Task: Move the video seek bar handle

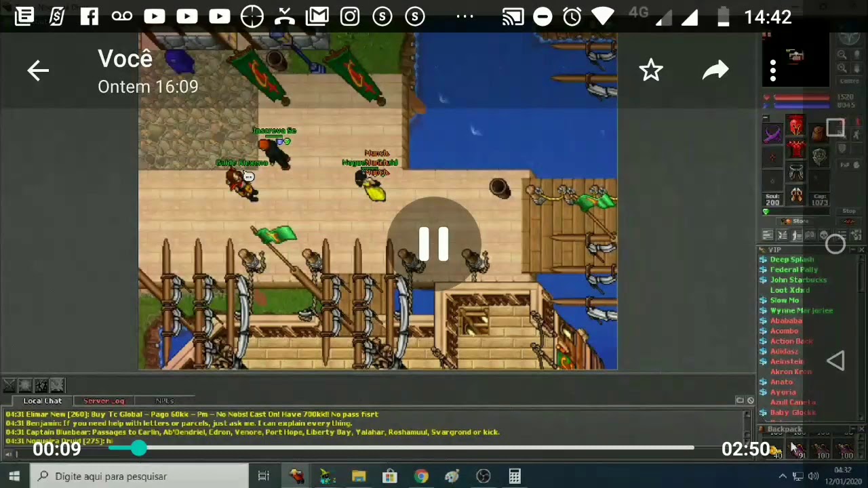Action: [138, 448]
